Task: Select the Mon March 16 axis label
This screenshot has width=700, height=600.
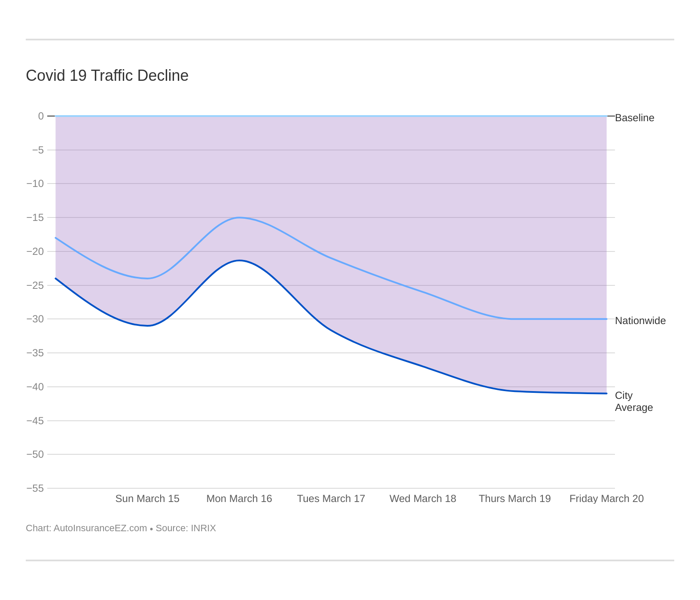Action: tap(239, 499)
